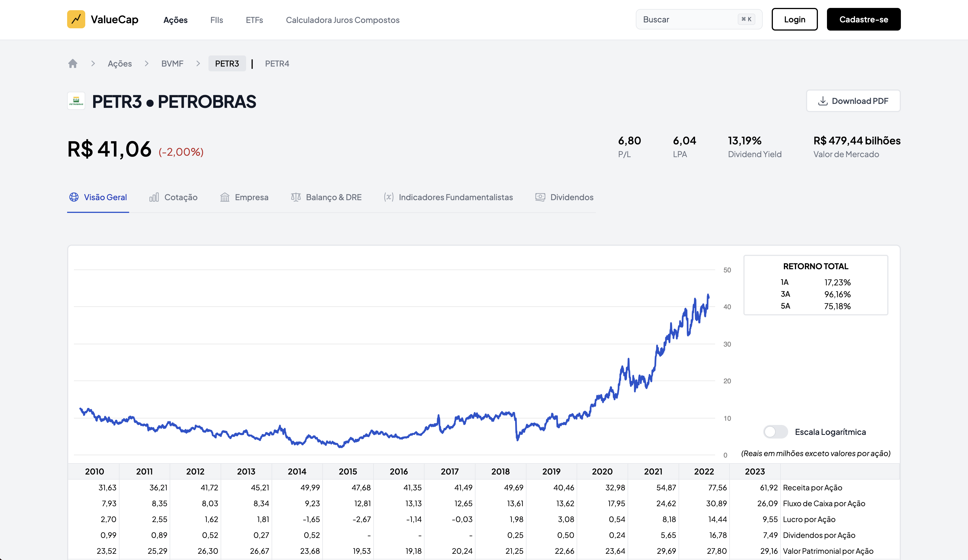Click the 2010 column header

[x=95, y=471]
